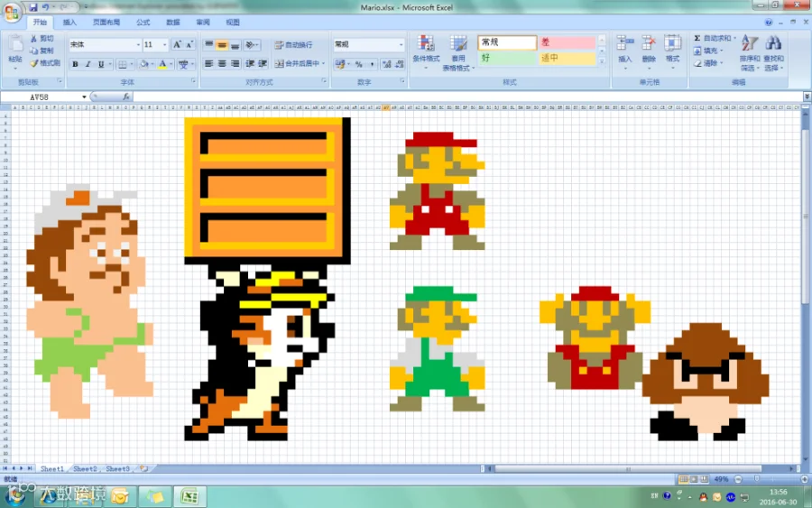This screenshot has height=508, width=812.
Task: Open the Sheet2 worksheet tab
Action: [x=85, y=468]
